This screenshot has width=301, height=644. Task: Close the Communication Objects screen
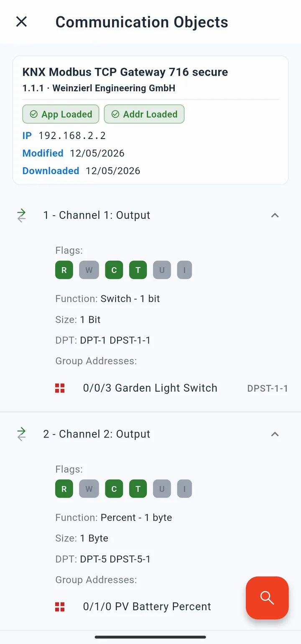pyautogui.click(x=21, y=22)
